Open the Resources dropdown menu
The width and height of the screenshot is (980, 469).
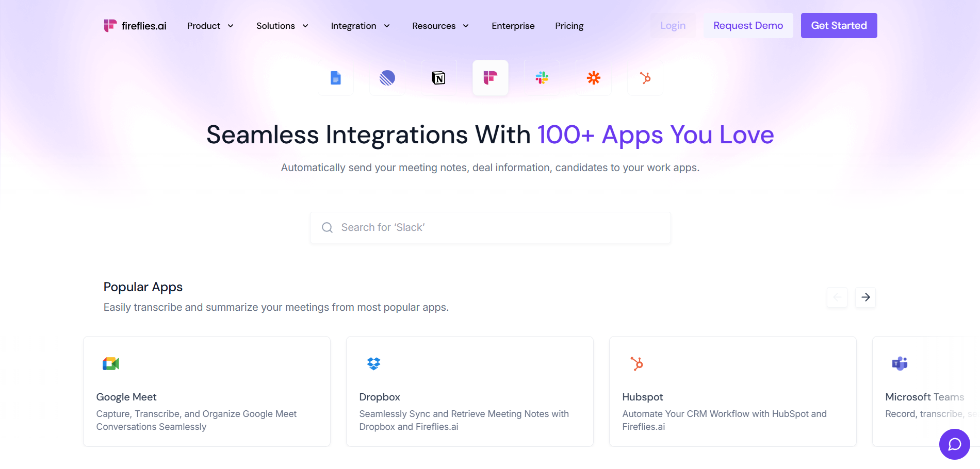click(x=440, y=26)
